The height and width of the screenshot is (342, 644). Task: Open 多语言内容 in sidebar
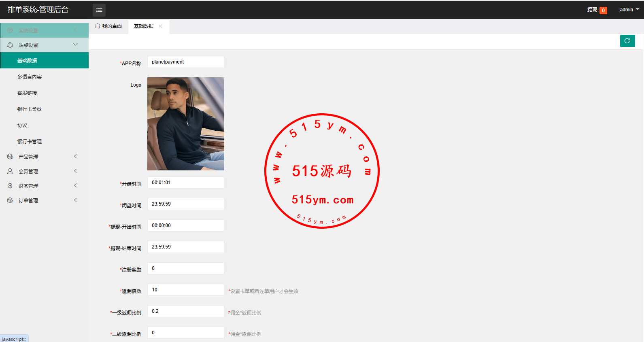point(30,76)
